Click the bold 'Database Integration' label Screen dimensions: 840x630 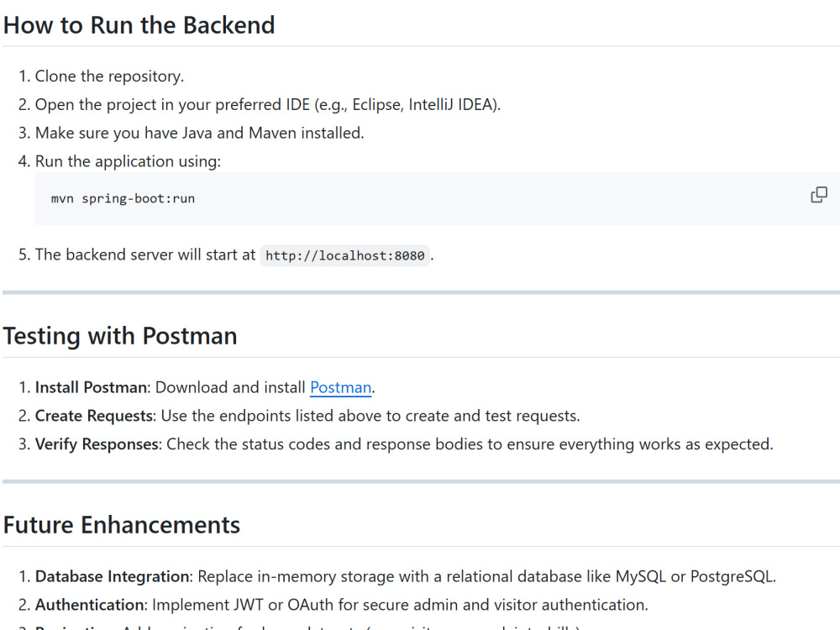point(113,576)
